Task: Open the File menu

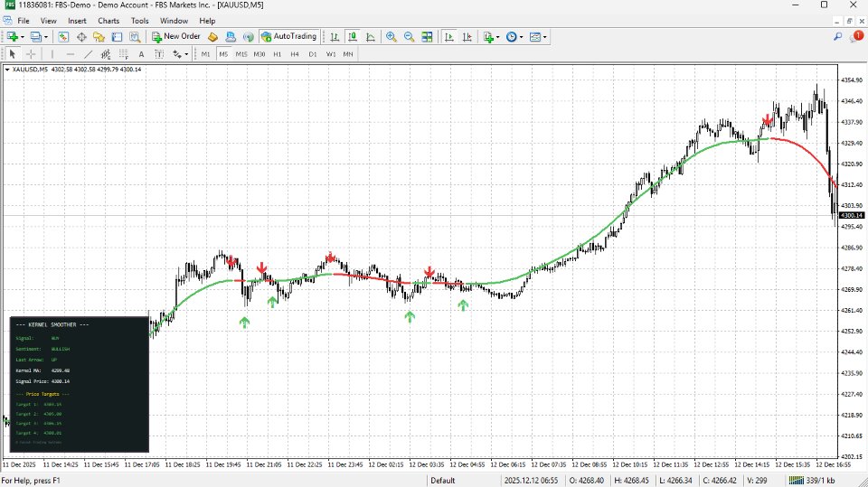Action: pyautogui.click(x=24, y=21)
